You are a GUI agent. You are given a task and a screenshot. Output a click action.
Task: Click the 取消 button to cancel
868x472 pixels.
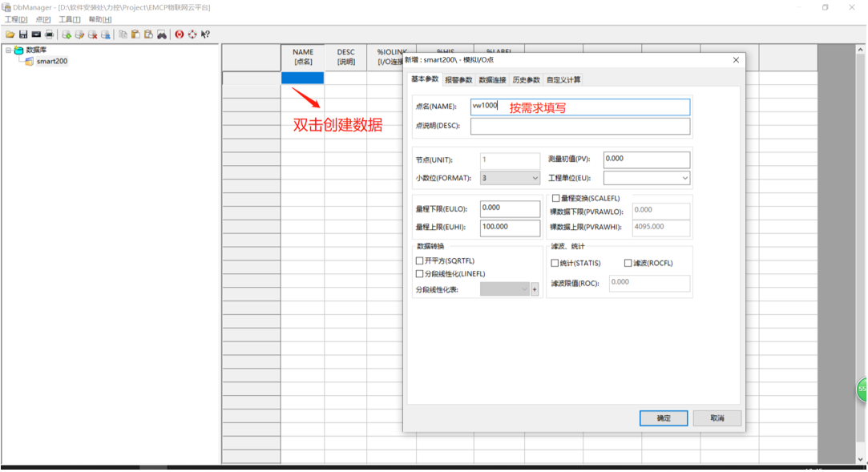click(716, 418)
